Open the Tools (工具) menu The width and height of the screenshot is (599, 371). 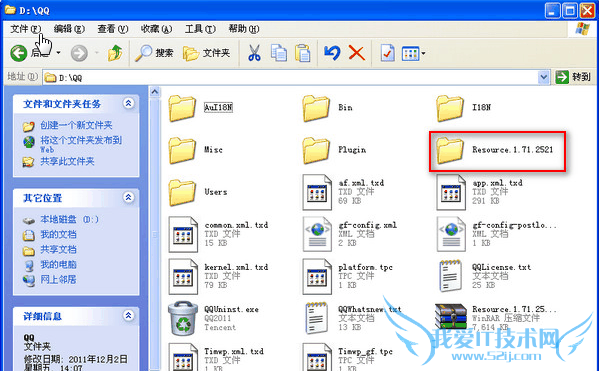[200, 29]
